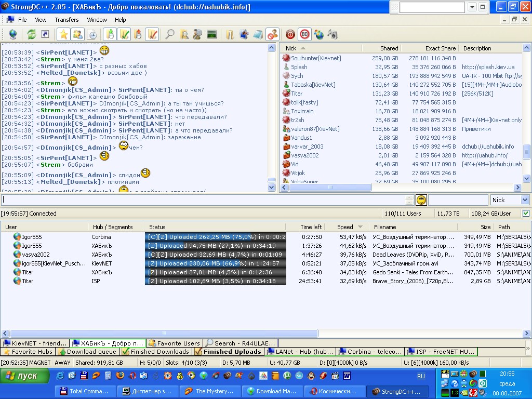The height and width of the screenshot is (399, 532).
Task: Open dropdown arrow beside title search box
Action: point(472,7)
